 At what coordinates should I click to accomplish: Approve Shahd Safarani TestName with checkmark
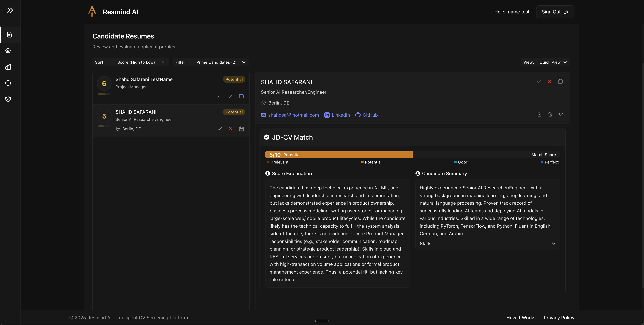[220, 96]
